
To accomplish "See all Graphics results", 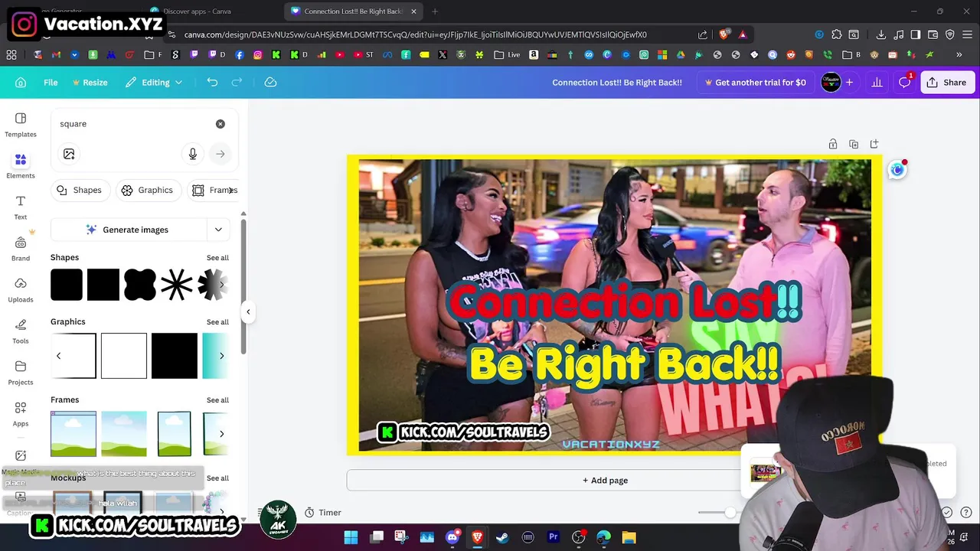I will point(217,322).
